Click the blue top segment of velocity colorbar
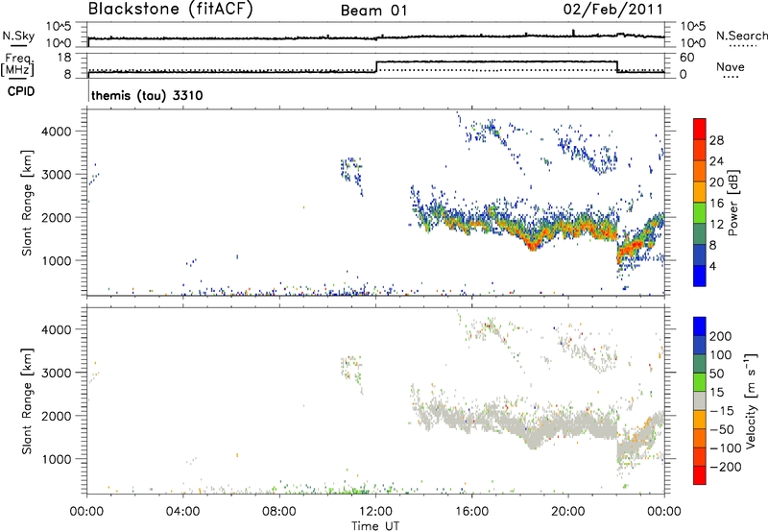Image resolution: width=768 pixels, height=532 pixels. (700, 326)
